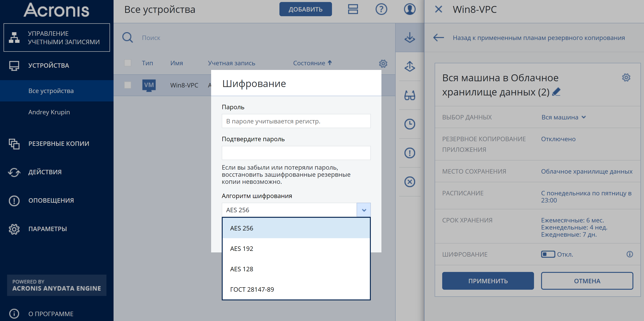Choose AES 192 from the list
The width and height of the screenshot is (644, 321).
point(296,248)
